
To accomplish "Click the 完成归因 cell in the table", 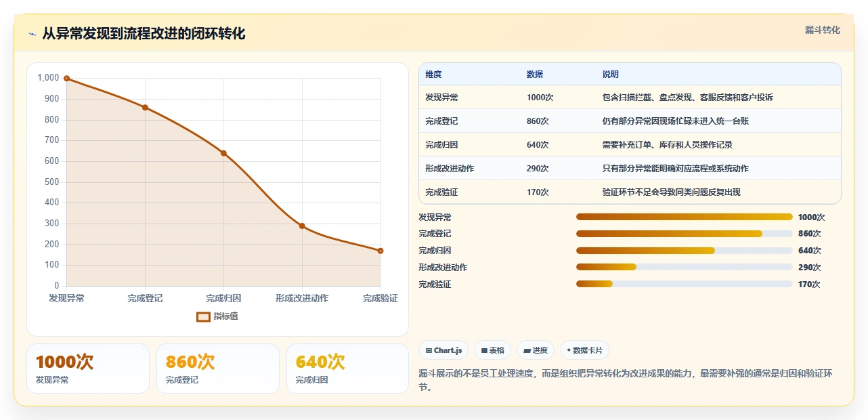I will [441, 145].
